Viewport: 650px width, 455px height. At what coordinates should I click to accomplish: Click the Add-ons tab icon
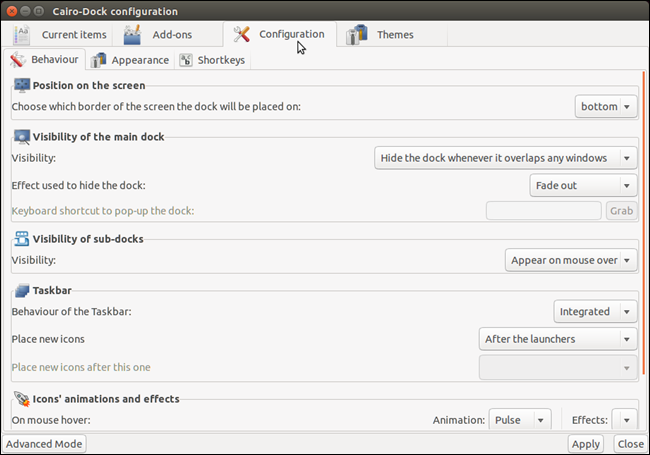click(133, 35)
